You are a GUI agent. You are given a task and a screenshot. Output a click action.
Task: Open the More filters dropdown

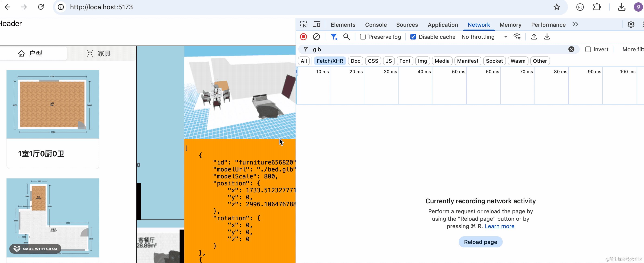[x=633, y=49]
